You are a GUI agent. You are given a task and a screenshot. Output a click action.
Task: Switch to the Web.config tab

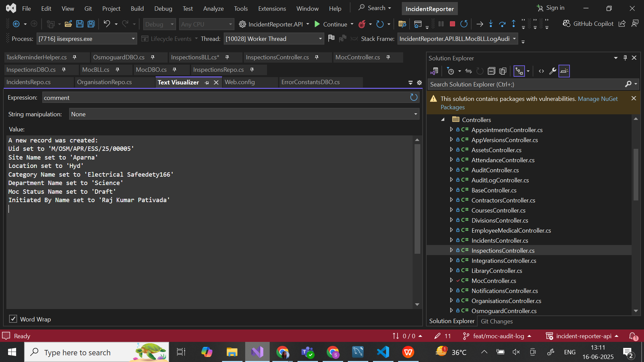[239, 82]
